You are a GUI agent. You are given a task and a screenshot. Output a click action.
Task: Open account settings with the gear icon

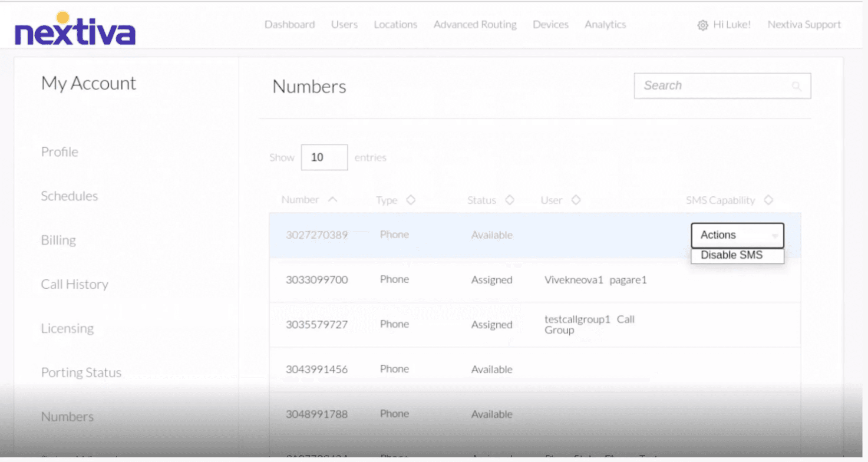[702, 25]
